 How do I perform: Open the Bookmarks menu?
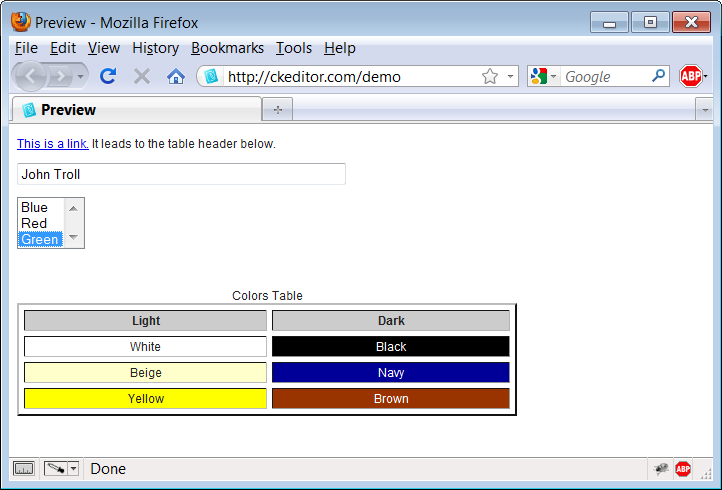click(227, 48)
